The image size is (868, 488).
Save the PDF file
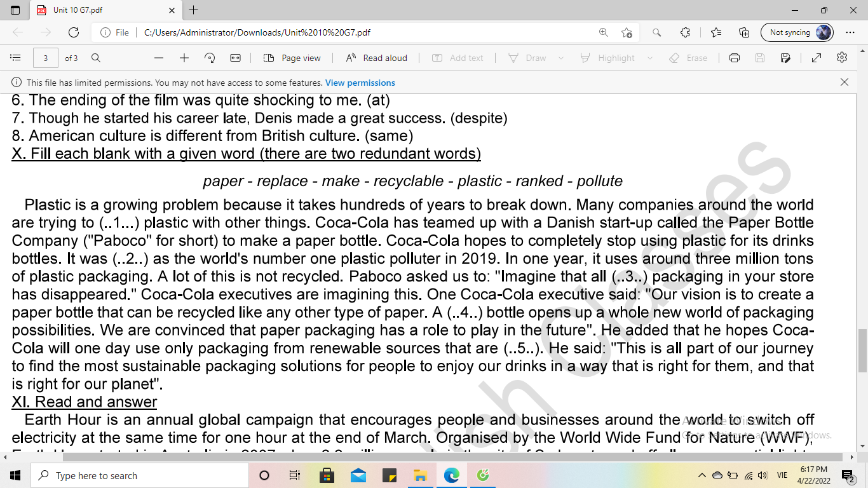tap(760, 58)
